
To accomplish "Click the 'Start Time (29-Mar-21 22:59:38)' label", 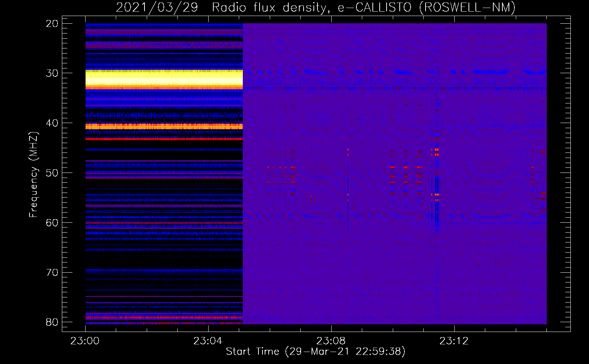I will pos(316,352).
